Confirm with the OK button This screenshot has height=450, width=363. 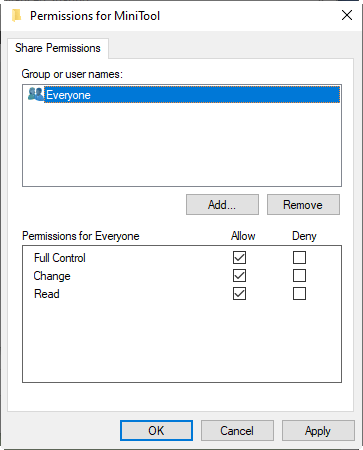(156, 431)
